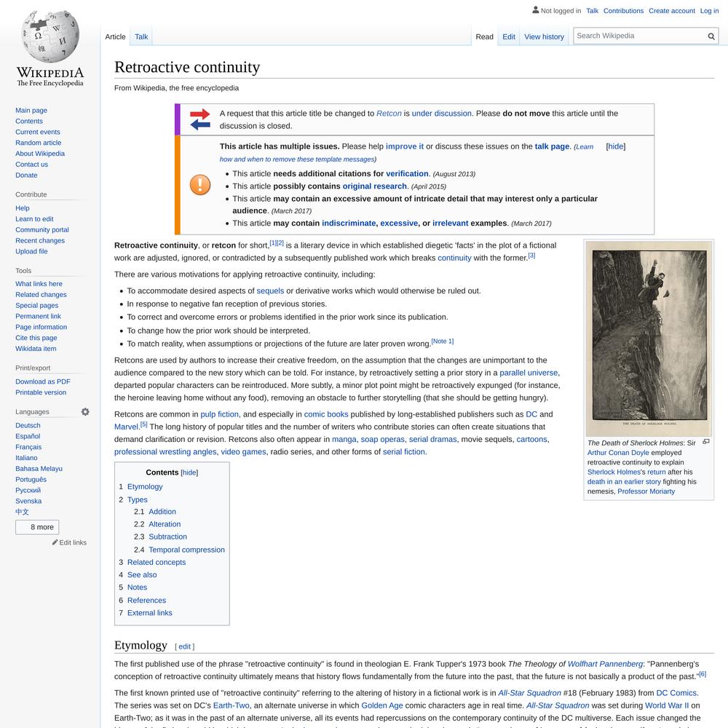Open the original research link
728x728 pixels.
[374, 186]
